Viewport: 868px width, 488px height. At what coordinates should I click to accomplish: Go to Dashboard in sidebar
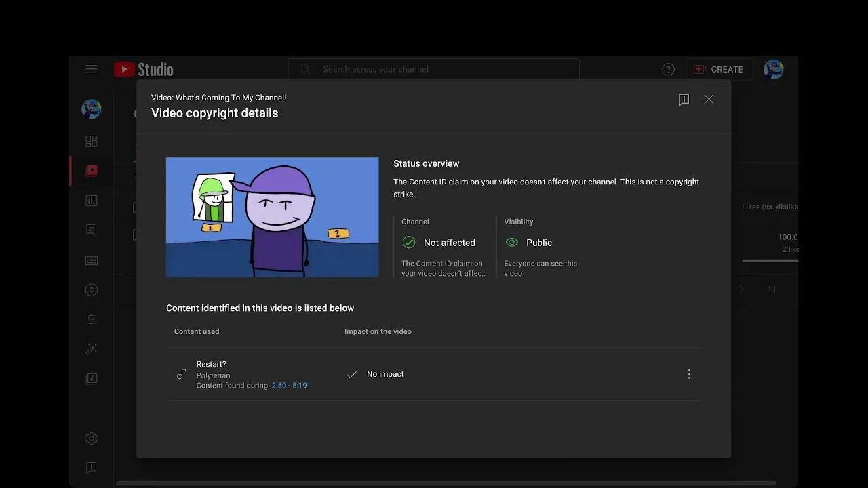point(92,141)
